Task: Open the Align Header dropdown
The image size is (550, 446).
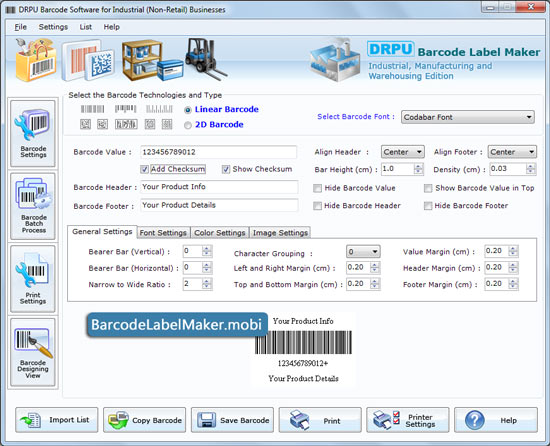Action: point(403,152)
